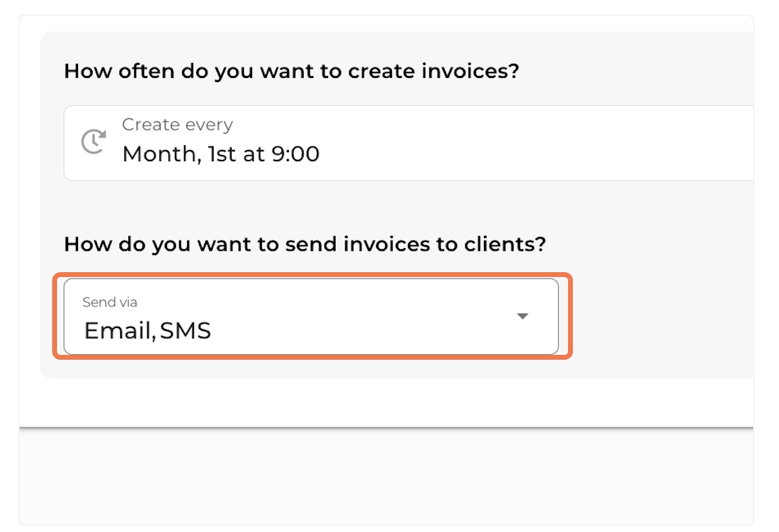
Task: Select the 'Email, SMS' value text
Action: 147,331
